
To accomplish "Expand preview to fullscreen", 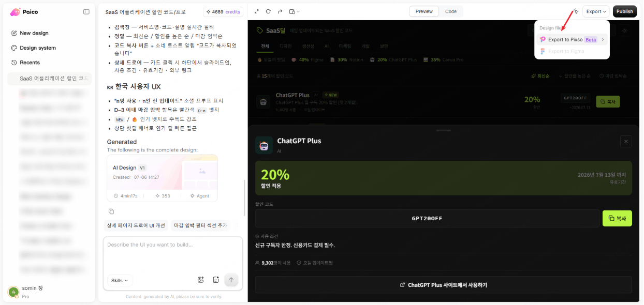I will 257,11.
